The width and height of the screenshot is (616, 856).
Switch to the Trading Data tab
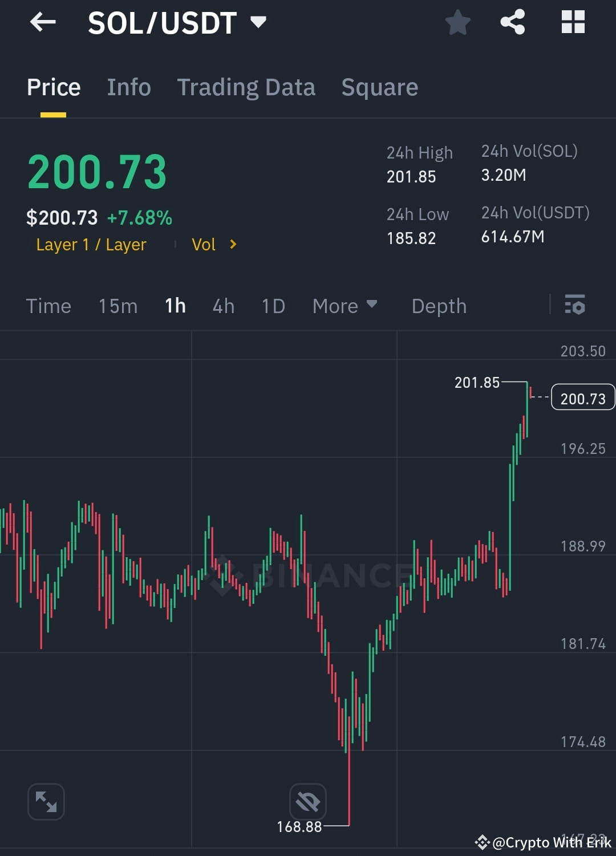246,87
